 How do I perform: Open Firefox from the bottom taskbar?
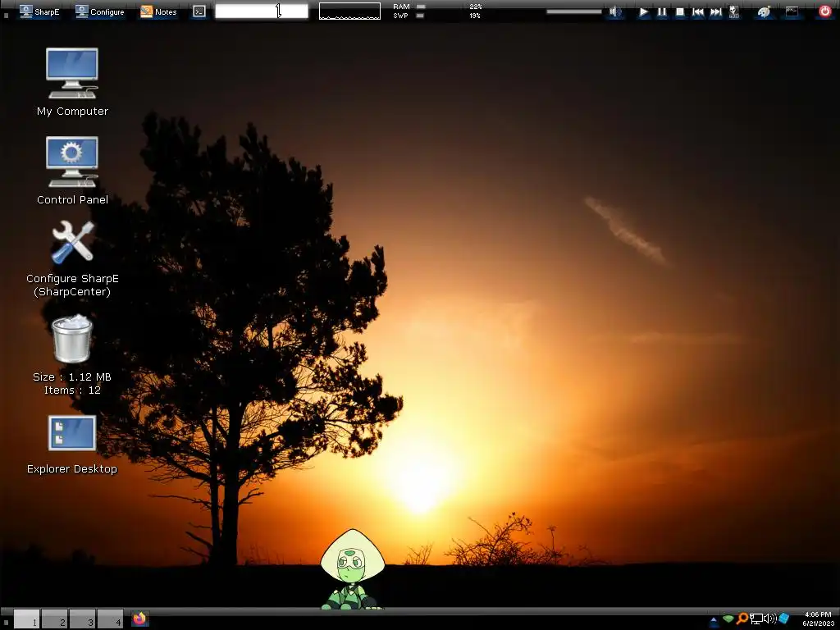coord(139,619)
